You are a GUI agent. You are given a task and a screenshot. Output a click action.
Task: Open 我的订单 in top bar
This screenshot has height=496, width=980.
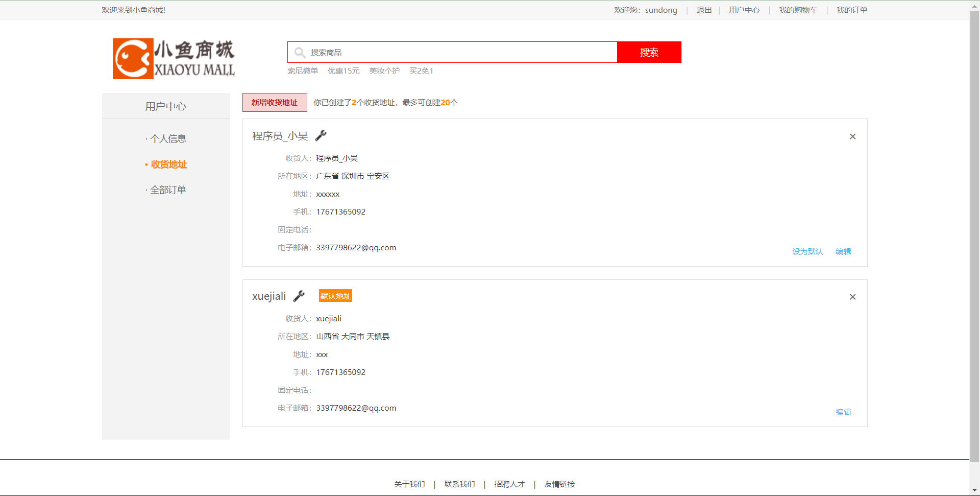[x=852, y=10]
